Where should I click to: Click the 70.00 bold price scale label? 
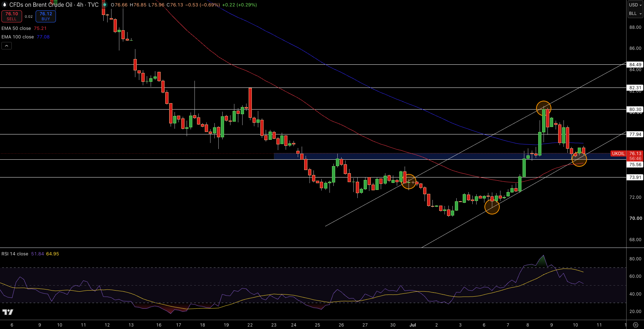click(x=635, y=218)
